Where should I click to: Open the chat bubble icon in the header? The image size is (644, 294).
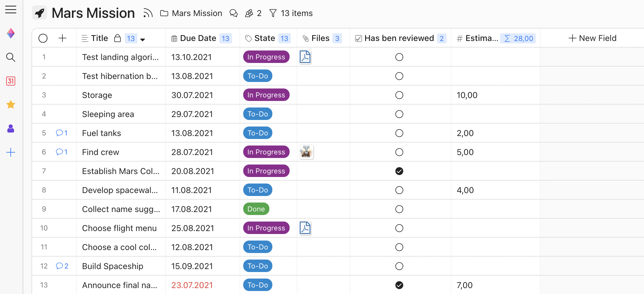234,13
